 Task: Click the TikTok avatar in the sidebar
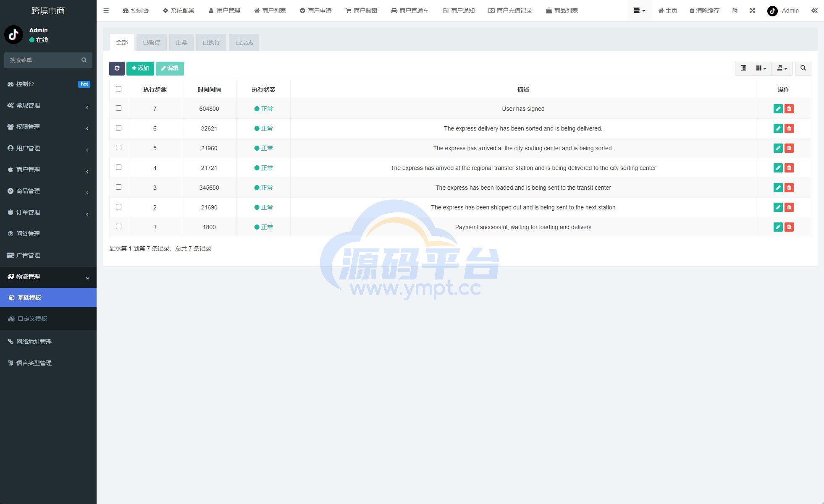[13, 34]
